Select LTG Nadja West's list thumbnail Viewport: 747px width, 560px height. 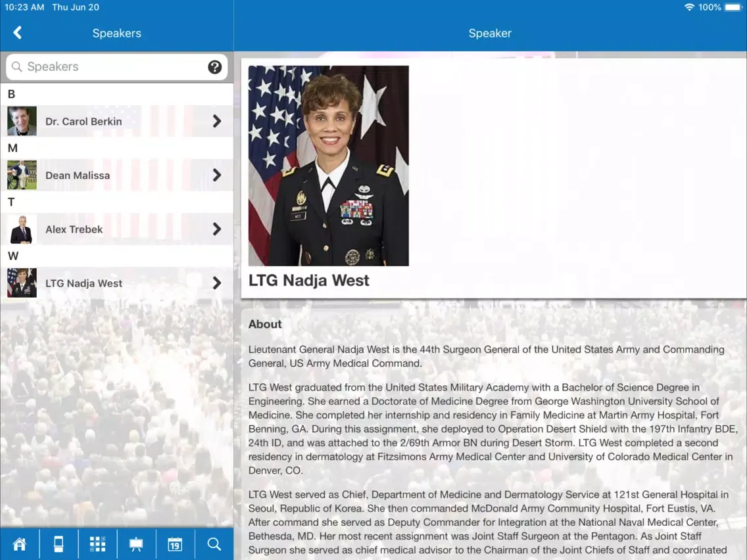pyautogui.click(x=22, y=283)
